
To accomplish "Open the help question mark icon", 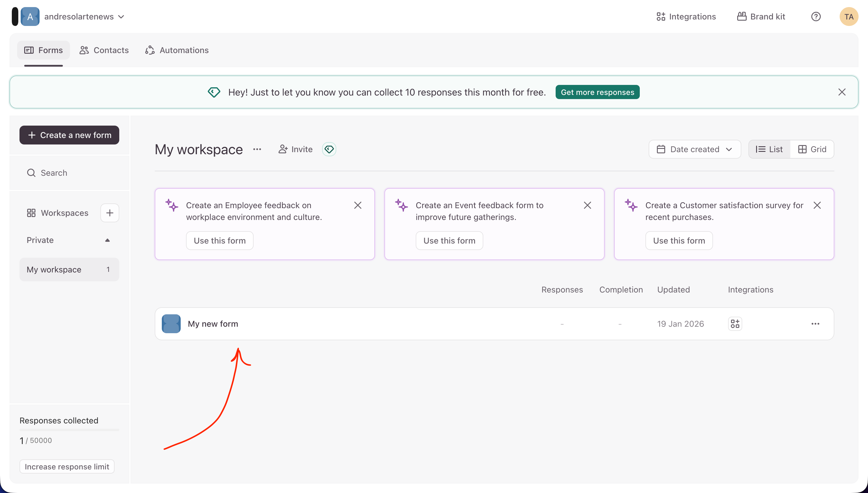I will (815, 17).
